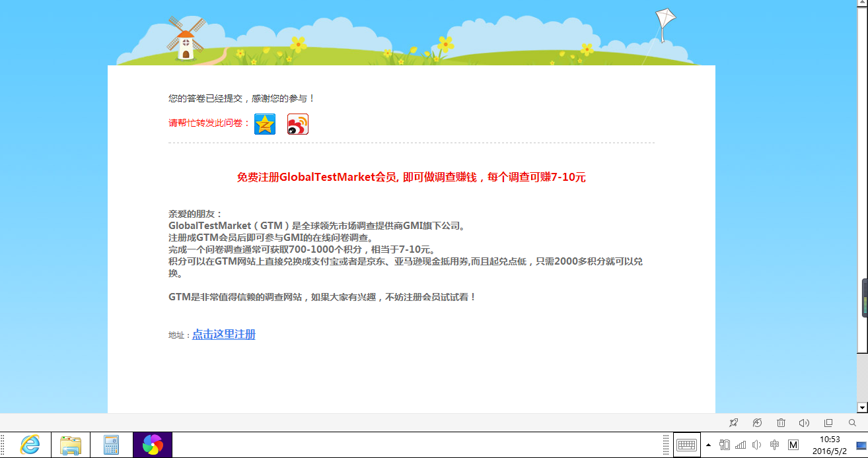This screenshot has width=868, height=458.
Task: Click the label 请帮忙转发此问卷：
Action: 209,123
